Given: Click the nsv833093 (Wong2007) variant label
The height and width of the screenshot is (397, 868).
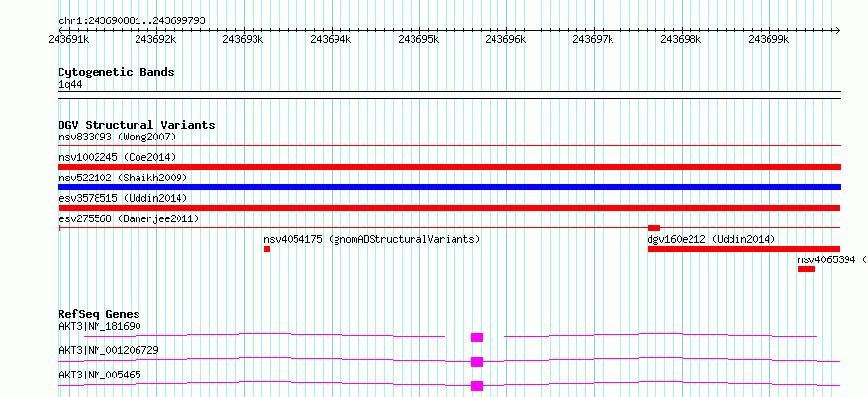Looking at the screenshot, I should pos(117,137).
